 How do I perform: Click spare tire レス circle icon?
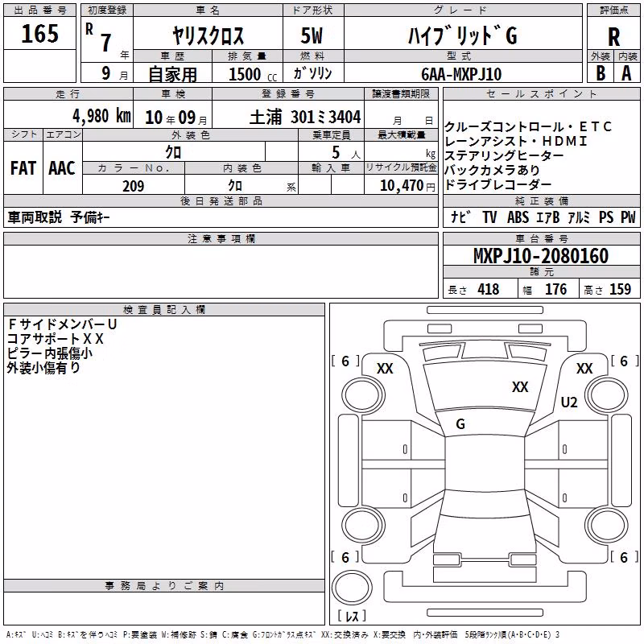352,587
